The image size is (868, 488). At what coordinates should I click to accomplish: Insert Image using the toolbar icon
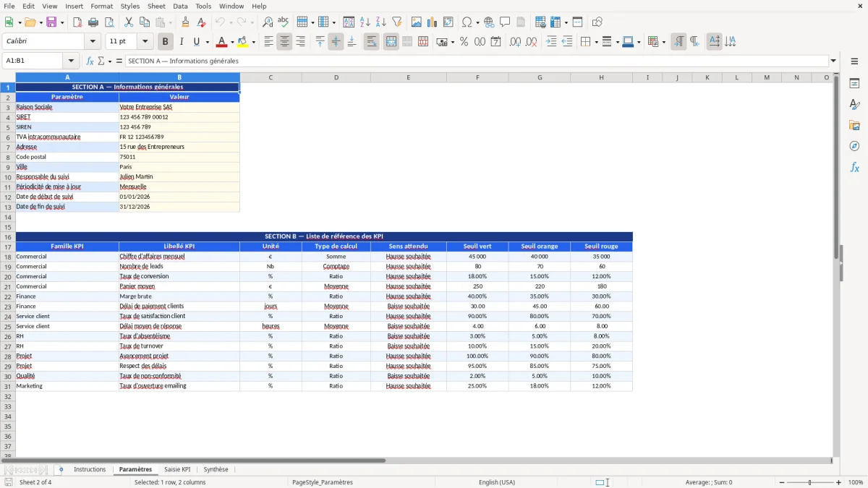click(417, 22)
